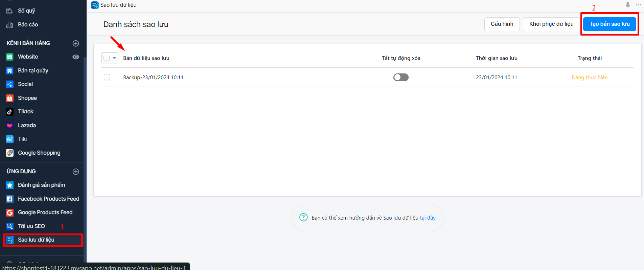Open the Tiktok channel icon
644x270 pixels.
(x=9, y=112)
